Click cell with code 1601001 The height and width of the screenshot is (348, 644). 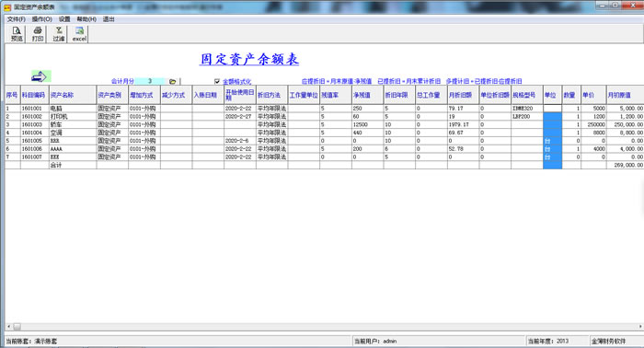[35, 109]
